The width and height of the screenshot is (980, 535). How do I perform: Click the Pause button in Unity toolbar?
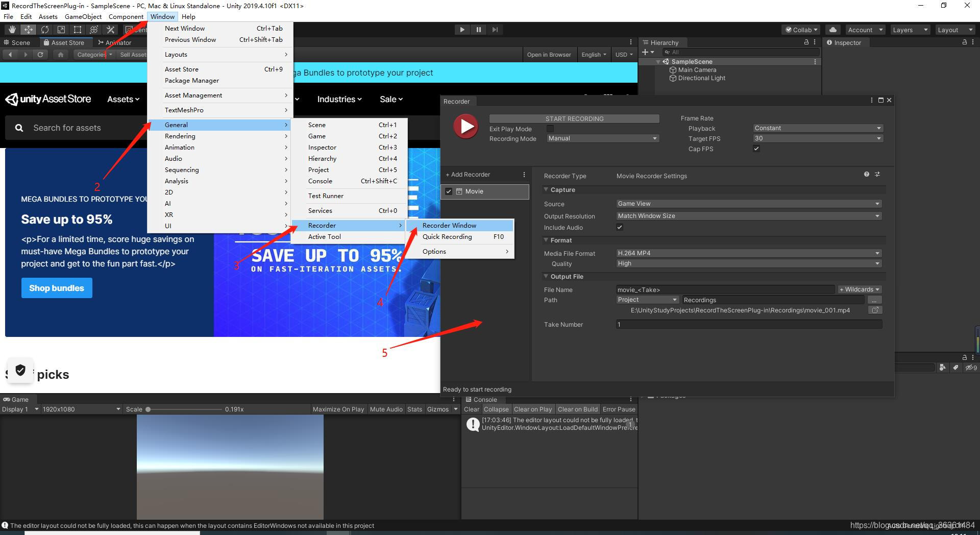coord(478,30)
